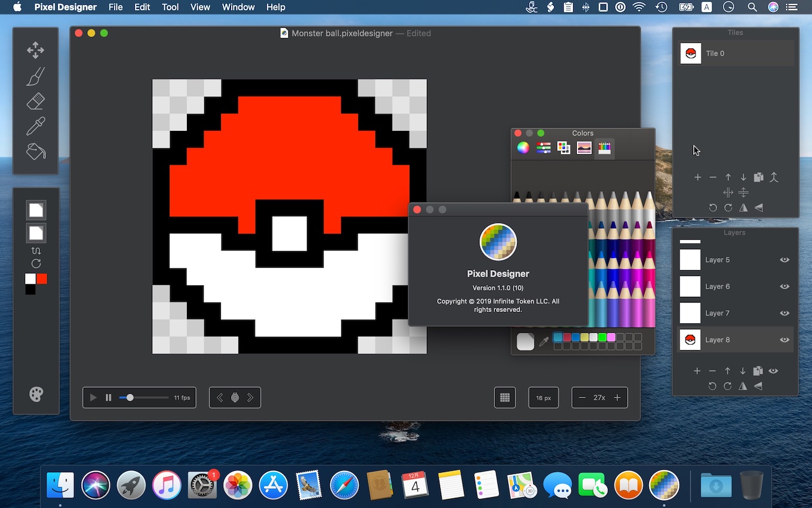This screenshot has height=508, width=812.
Task: Rotate layer clockwise
Action: click(728, 386)
